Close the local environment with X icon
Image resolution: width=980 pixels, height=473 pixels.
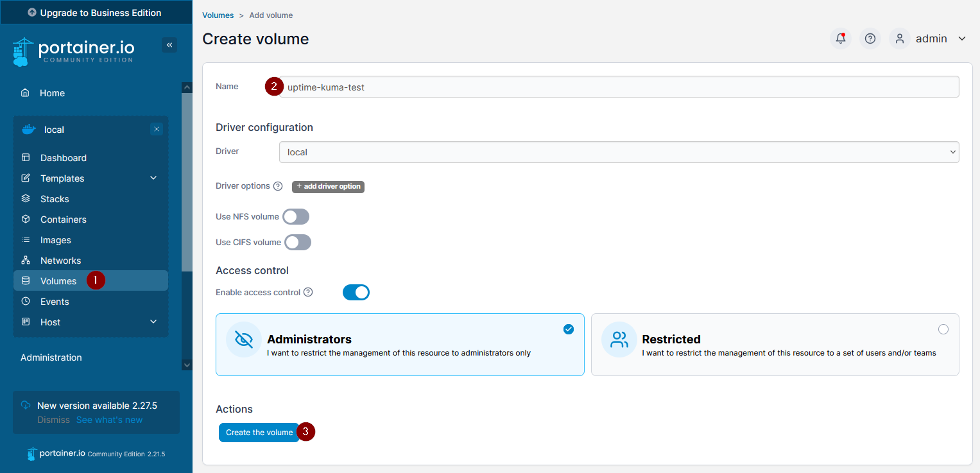click(157, 129)
